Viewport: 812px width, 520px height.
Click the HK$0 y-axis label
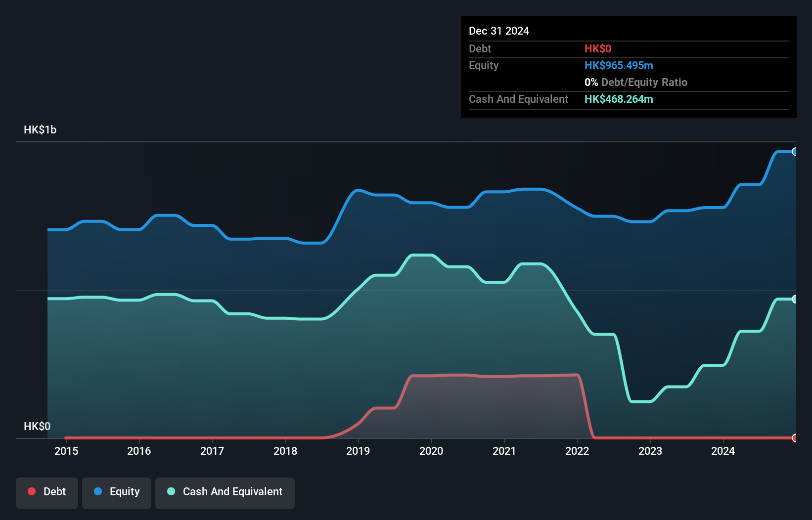pyautogui.click(x=37, y=426)
